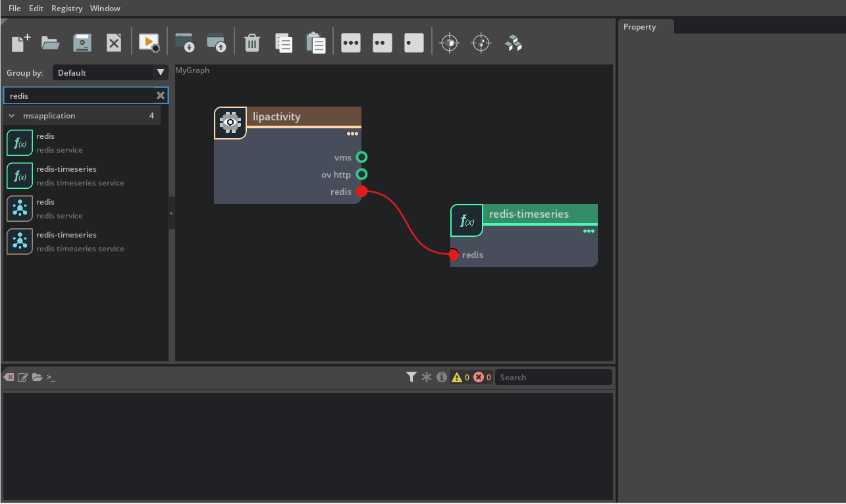Paste nodes using the clipboard icon
Screen dimensions: 846x504
[x=316, y=43]
